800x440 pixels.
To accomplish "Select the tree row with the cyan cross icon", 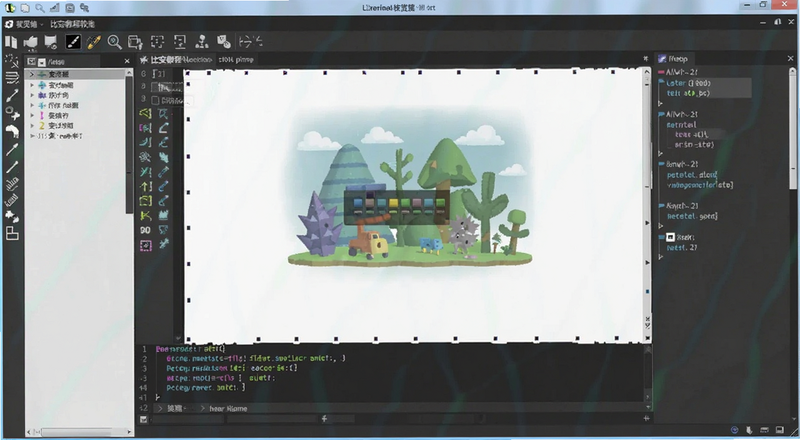I will [x=73, y=105].
